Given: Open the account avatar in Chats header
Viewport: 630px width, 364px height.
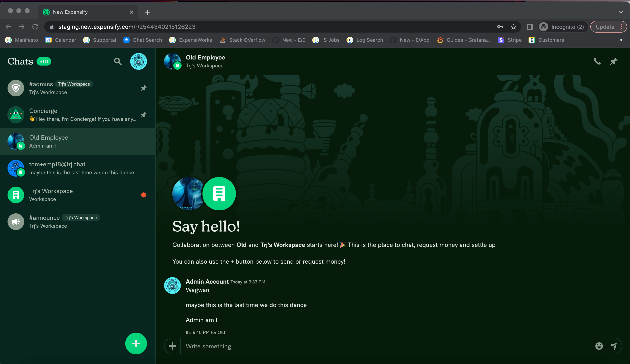Looking at the screenshot, I should pyautogui.click(x=138, y=62).
